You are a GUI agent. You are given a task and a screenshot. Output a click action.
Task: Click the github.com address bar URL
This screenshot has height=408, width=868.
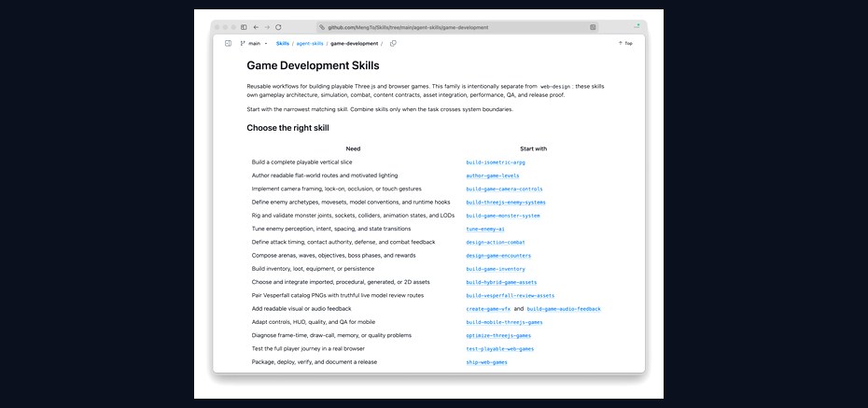pos(408,27)
